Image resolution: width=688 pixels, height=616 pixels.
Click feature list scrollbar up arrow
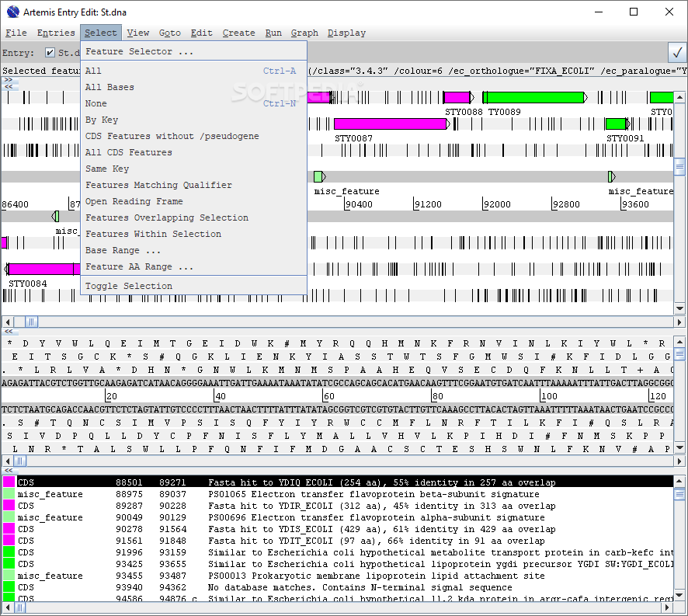[679, 481]
